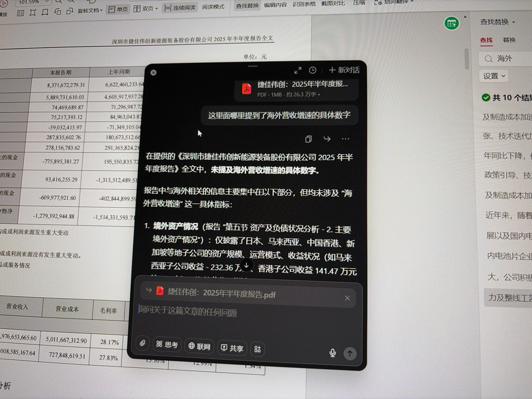Open search result starting with 内电池片企业
Screen dimensions: 532x399
[x=509, y=256]
